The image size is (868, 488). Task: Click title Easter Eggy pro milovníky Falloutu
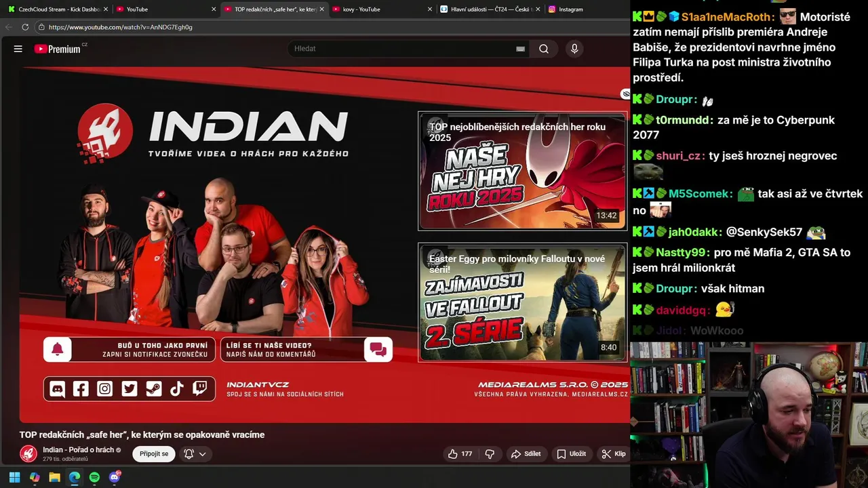click(517, 264)
